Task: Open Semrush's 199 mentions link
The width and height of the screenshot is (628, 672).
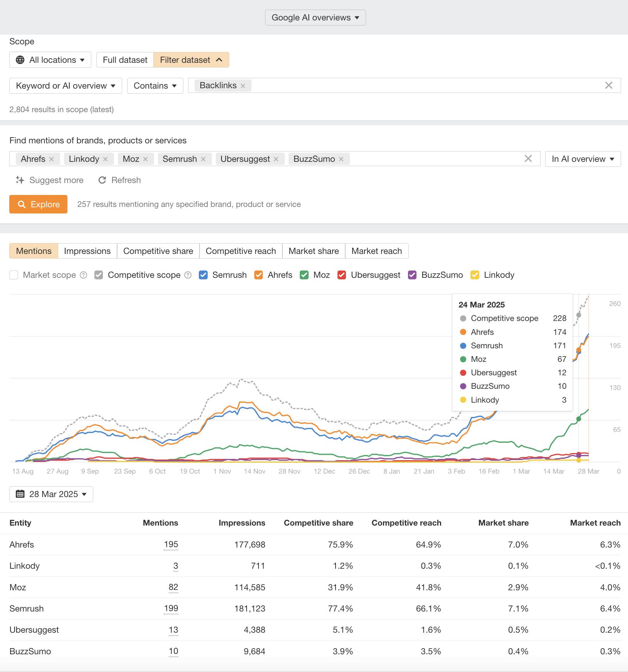Action: click(171, 608)
